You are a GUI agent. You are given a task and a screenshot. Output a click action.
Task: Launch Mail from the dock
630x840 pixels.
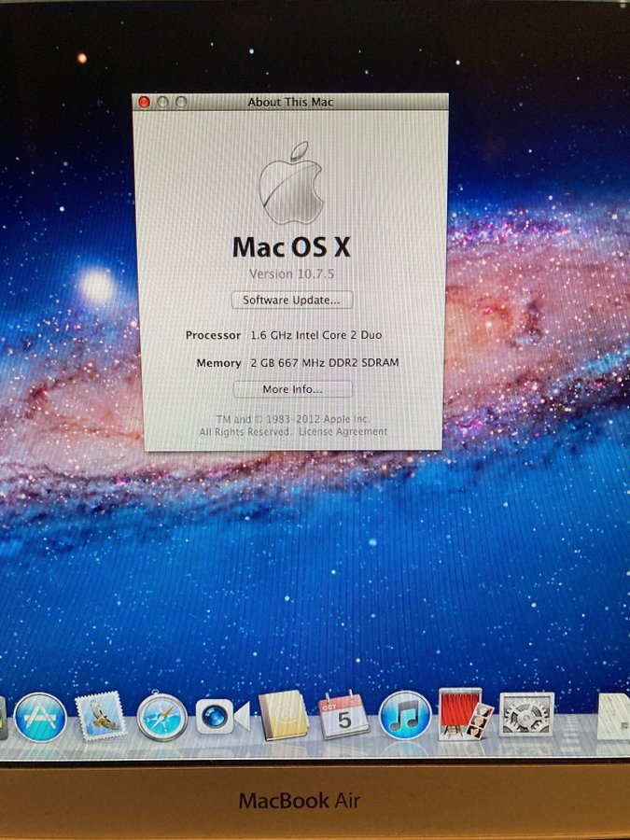[101, 717]
